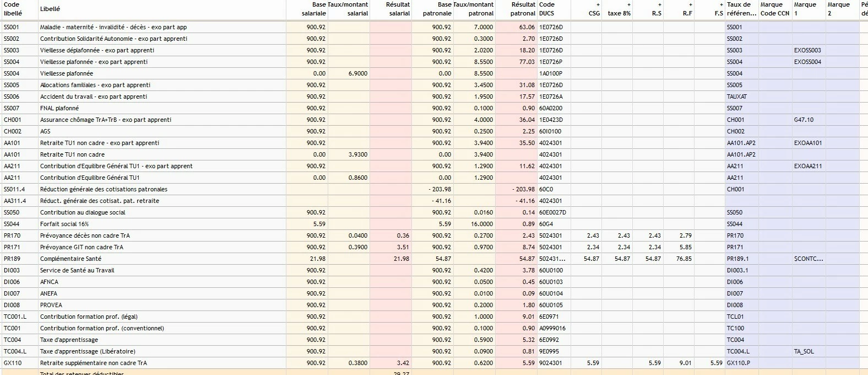Select 'Réduction générale des cotisations patronales' label
This screenshot has width=868, height=375.
[104, 189]
